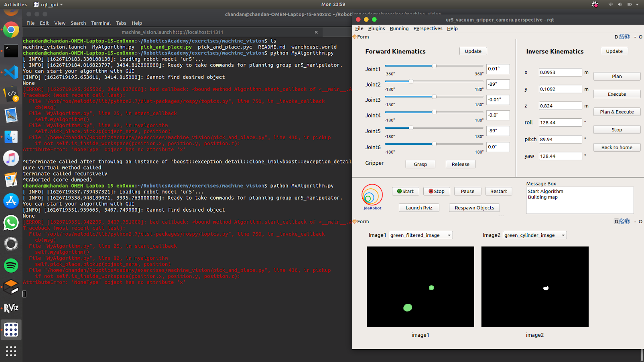
Task: Close the machine_vision.launch terminal tab
Action: (x=316, y=32)
